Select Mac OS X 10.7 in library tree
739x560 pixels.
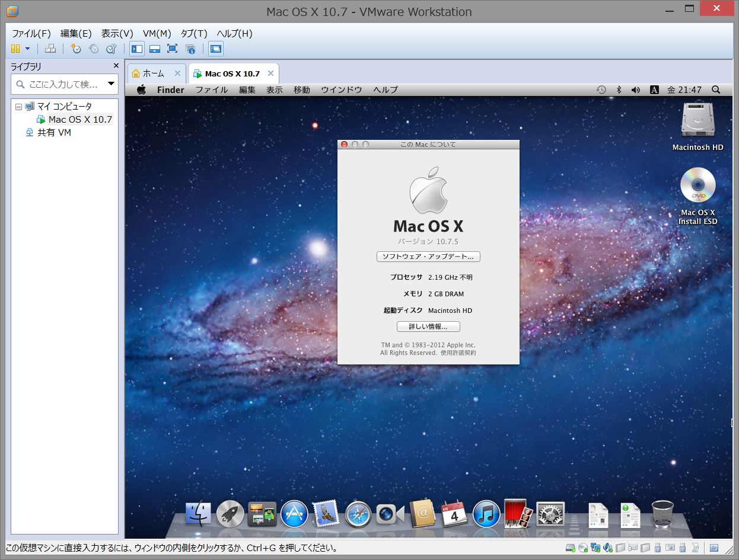pyautogui.click(x=80, y=119)
